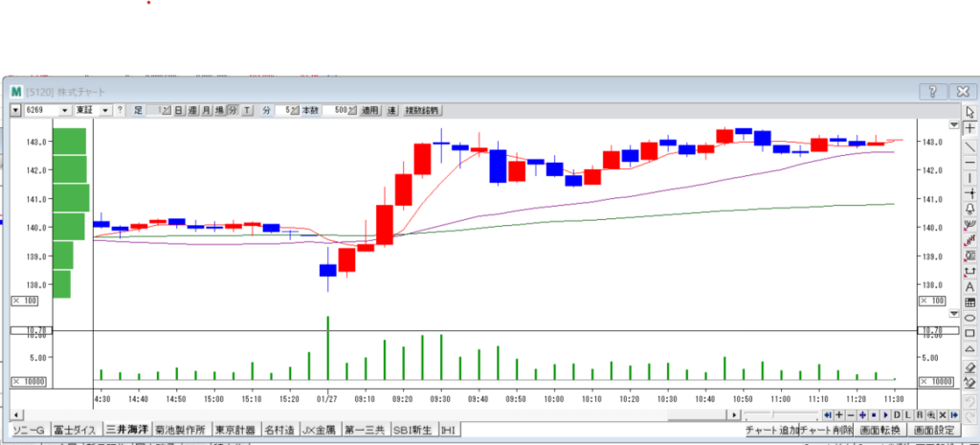
Task: Switch to the 三井海洋 tab
Action: pos(127,430)
